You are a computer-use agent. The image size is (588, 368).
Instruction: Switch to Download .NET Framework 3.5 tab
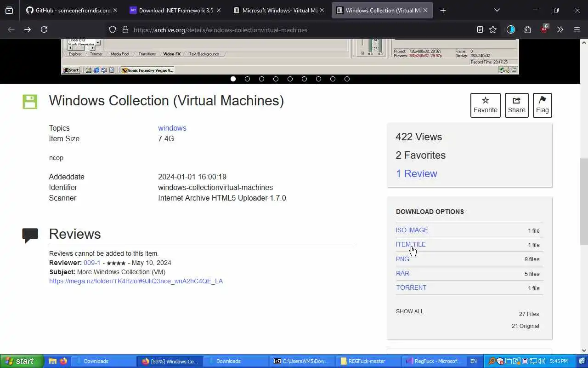(175, 10)
